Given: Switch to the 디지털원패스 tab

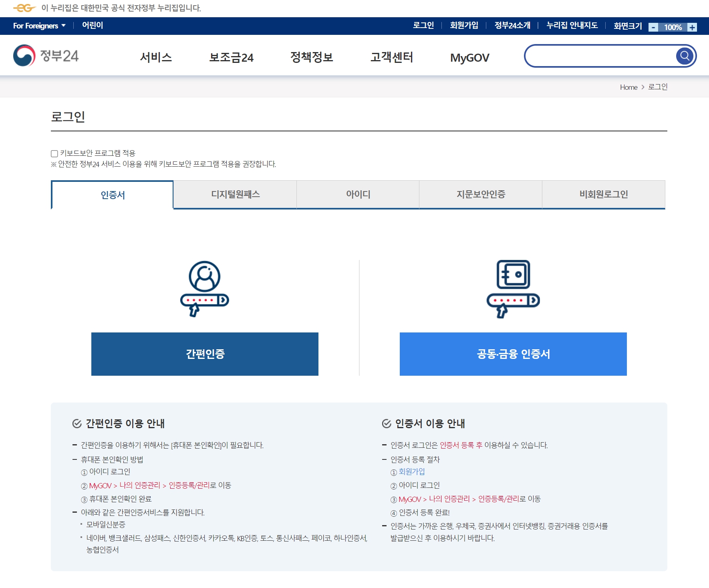Looking at the screenshot, I should point(235,195).
